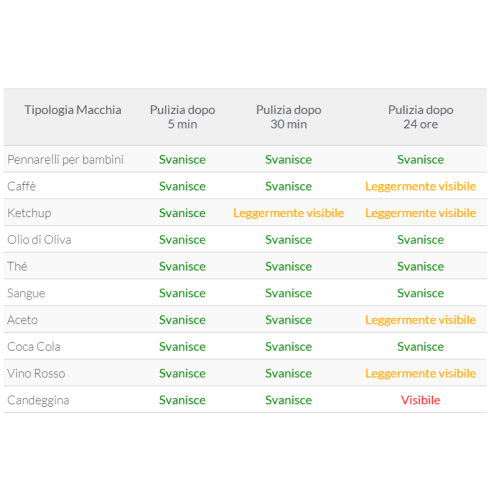500x500 pixels.
Task: Select the Sangue row label
Action: 26,293
